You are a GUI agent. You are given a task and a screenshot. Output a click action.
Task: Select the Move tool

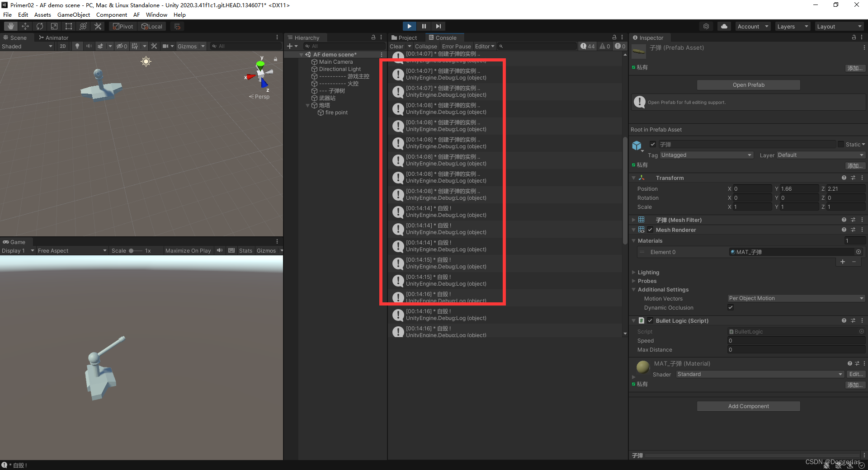(25, 26)
